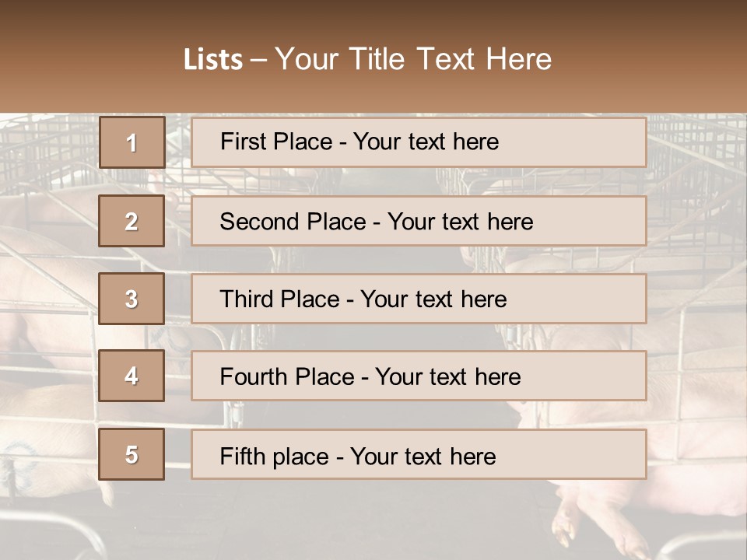Click the number 2 square box
Image resolution: width=747 pixels, height=560 pixels.
point(132,221)
